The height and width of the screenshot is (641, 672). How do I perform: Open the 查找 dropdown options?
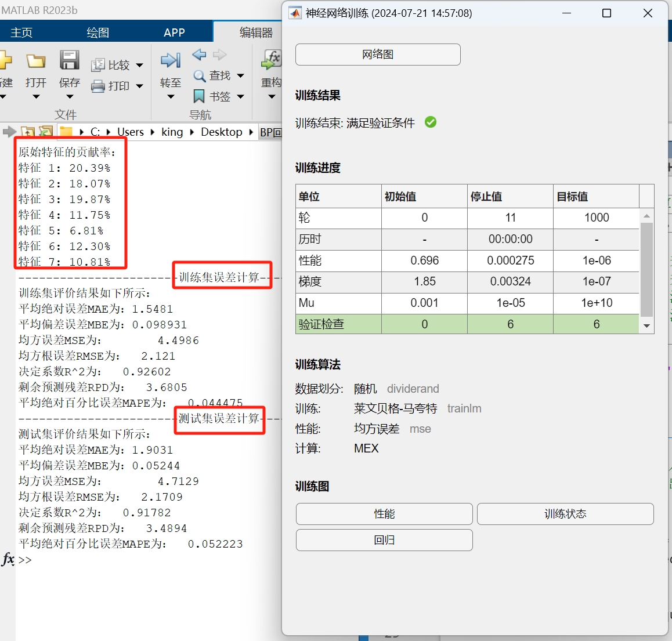pos(240,75)
